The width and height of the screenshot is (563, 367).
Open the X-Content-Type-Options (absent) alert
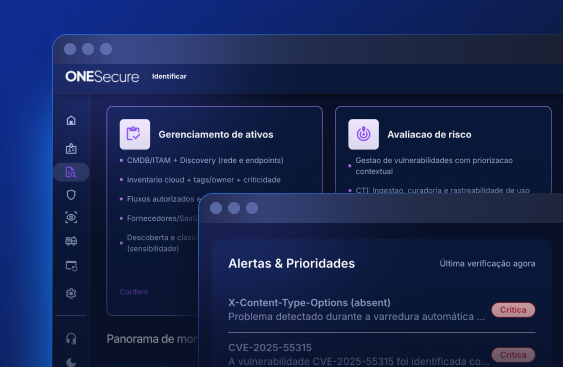click(309, 303)
